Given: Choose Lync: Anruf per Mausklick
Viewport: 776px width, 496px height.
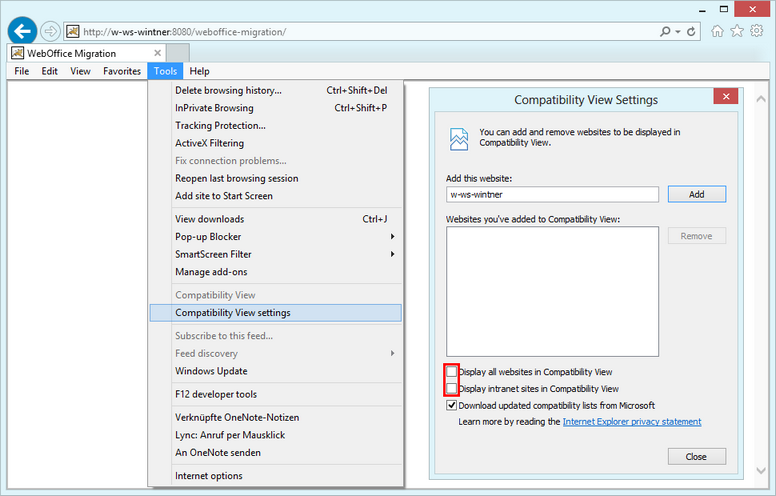Looking at the screenshot, I should click(x=276, y=435).
